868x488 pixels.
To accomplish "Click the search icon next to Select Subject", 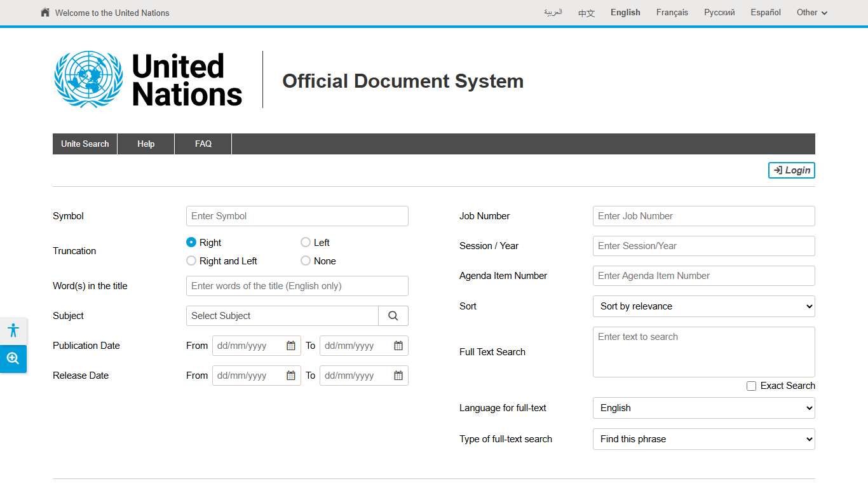I will pos(393,315).
